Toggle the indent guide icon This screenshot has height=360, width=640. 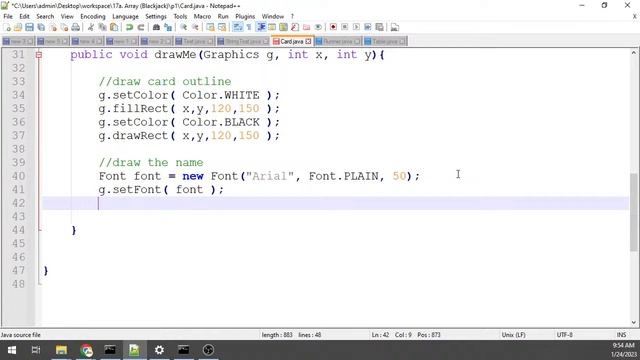click(x=261, y=27)
